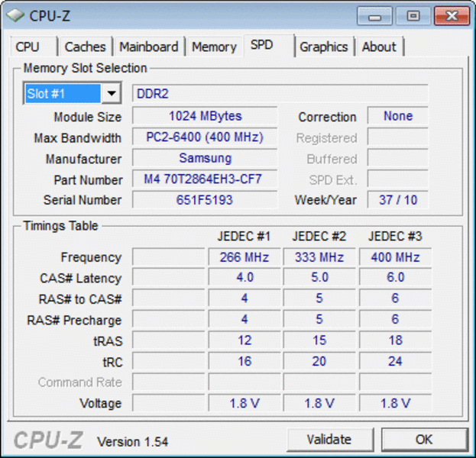Screen dimensions: 476x458
Task: Click the Memory Slot Selection group title
Action: pos(86,68)
